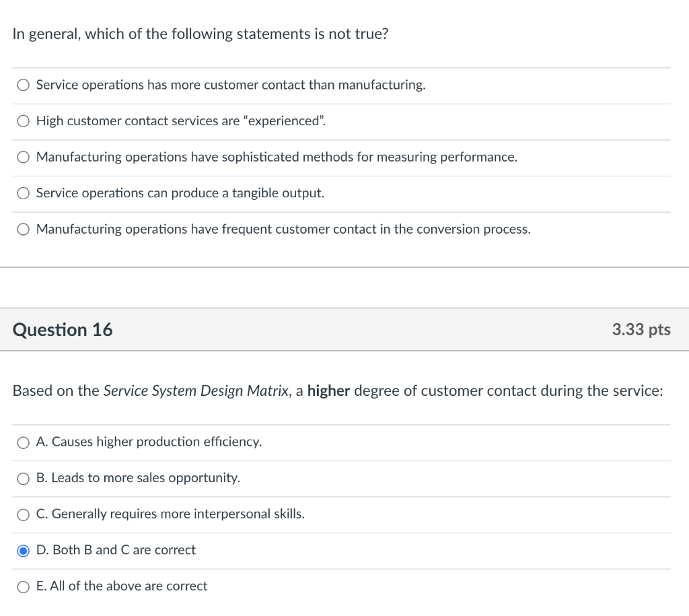Select option B 'Leads to more sales opportunity' radio

pos(24,479)
